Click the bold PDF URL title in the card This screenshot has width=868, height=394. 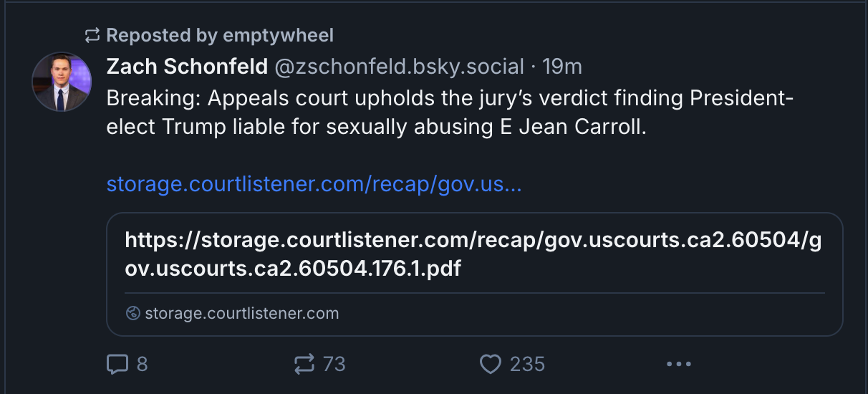point(473,254)
